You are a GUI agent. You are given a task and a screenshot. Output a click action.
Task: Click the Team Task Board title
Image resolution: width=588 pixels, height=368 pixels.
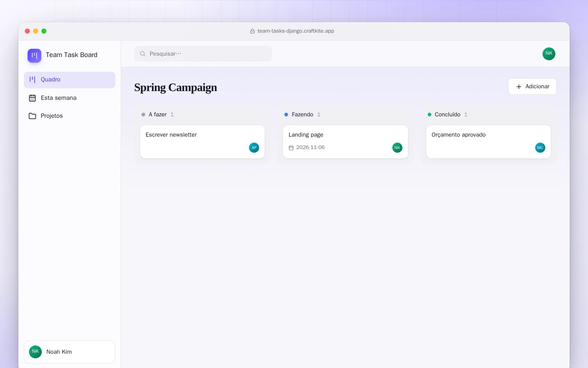(x=72, y=55)
